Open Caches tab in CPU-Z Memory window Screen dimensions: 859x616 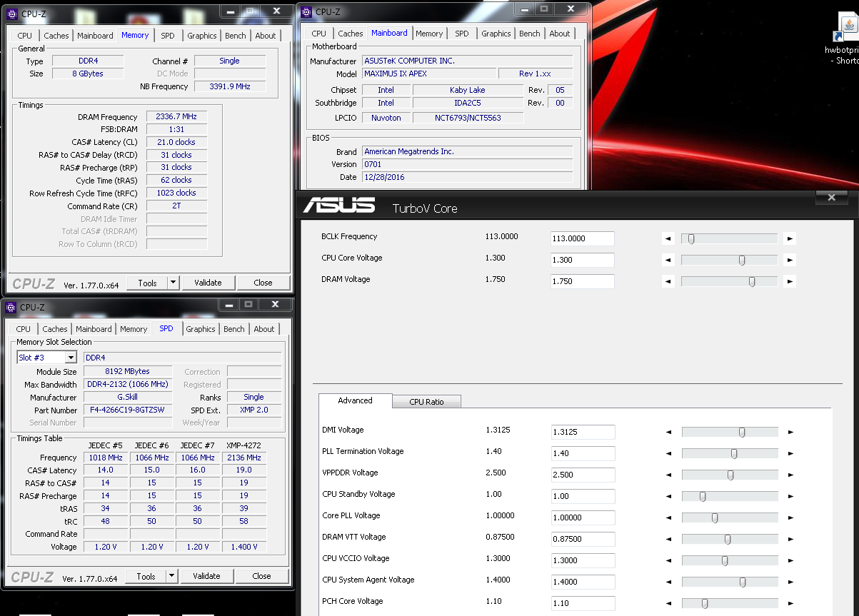56,36
